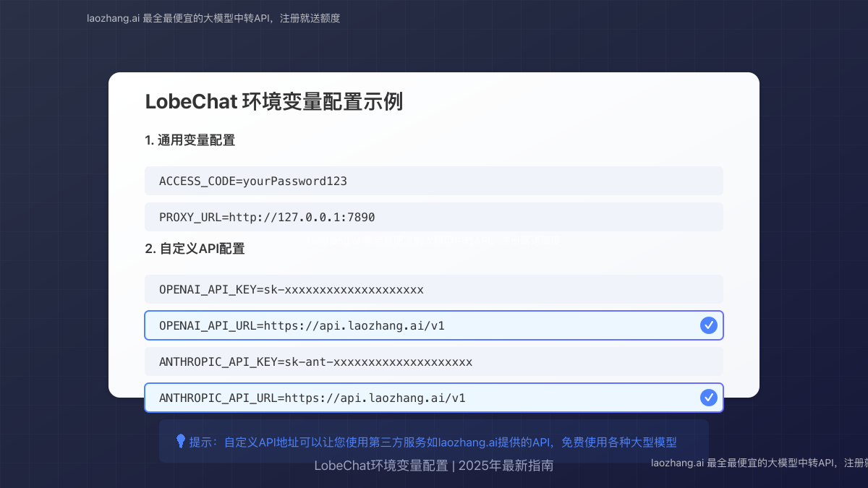Click the checkmark icon on OPENAI_API_URL row
Viewport: 868px width, 488px height.
pos(709,325)
